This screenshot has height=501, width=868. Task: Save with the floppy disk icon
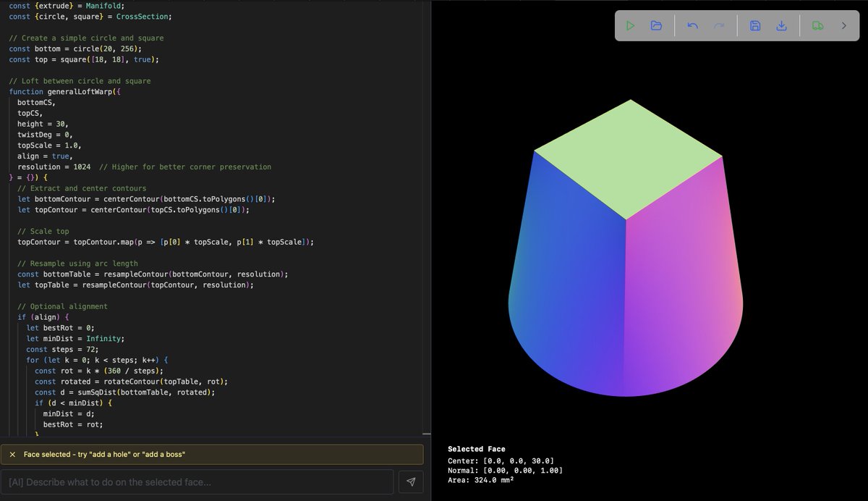click(x=755, y=26)
